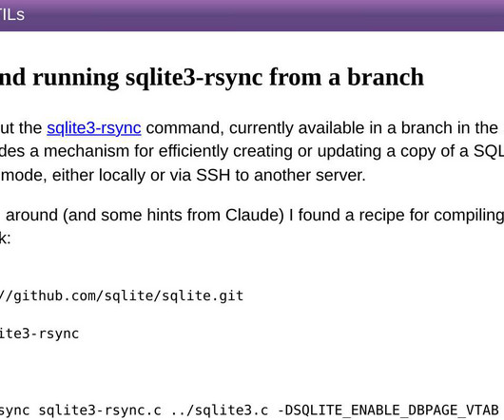The height and width of the screenshot is (420, 504).
Task: Click 'sqlite3-rsync.c' in the compile command
Action: [x=100, y=410]
